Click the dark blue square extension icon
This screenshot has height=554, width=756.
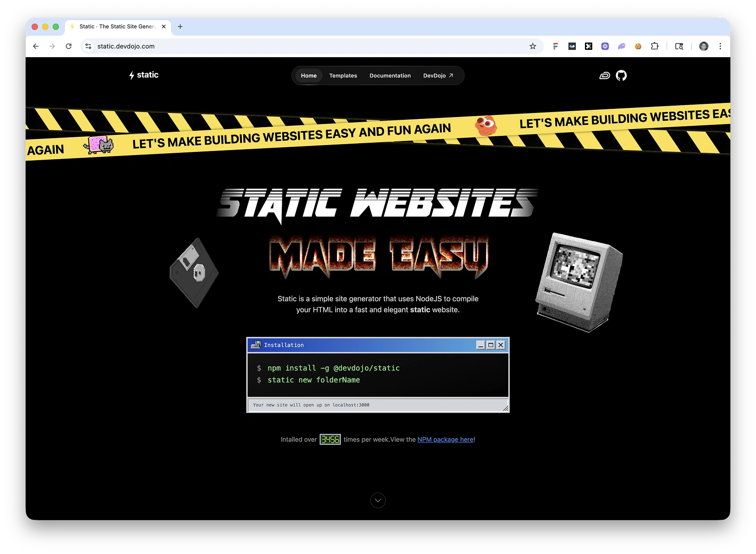[x=572, y=46]
